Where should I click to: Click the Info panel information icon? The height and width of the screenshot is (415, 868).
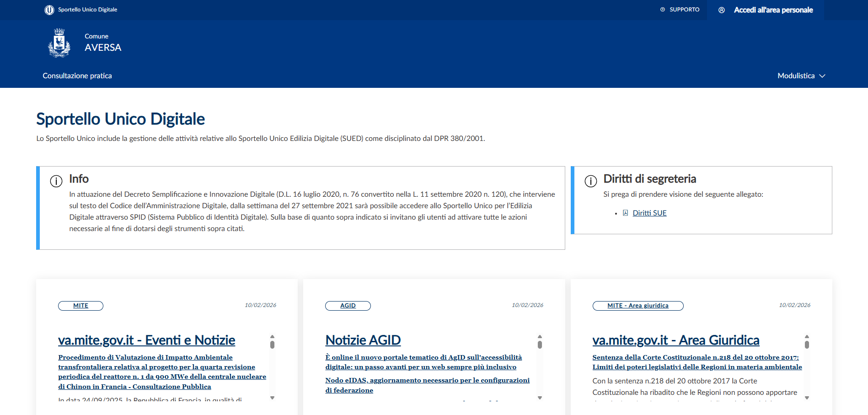[56, 181]
